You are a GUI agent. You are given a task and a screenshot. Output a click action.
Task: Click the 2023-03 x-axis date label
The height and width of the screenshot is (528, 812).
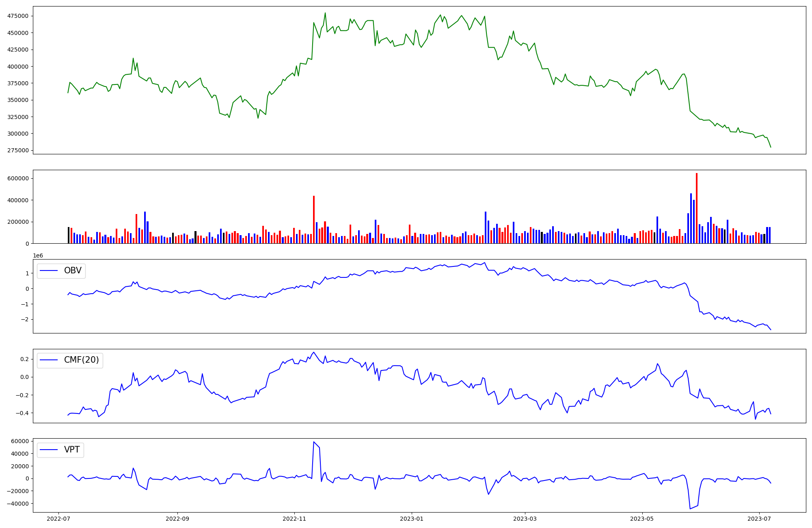[525, 519]
